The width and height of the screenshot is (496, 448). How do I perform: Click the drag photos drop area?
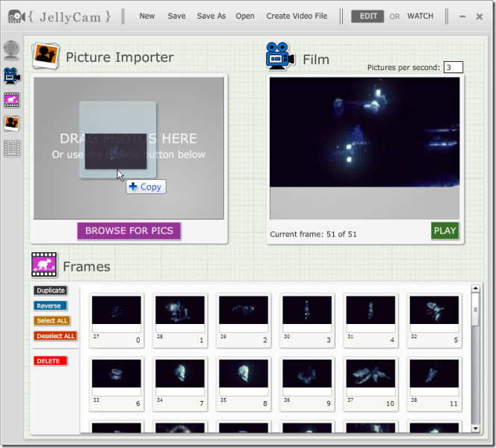coord(128,148)
